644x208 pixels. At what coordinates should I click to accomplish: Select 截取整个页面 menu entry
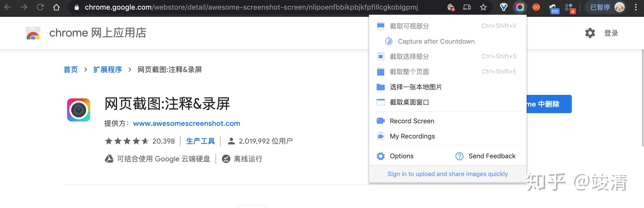[448, 72]
